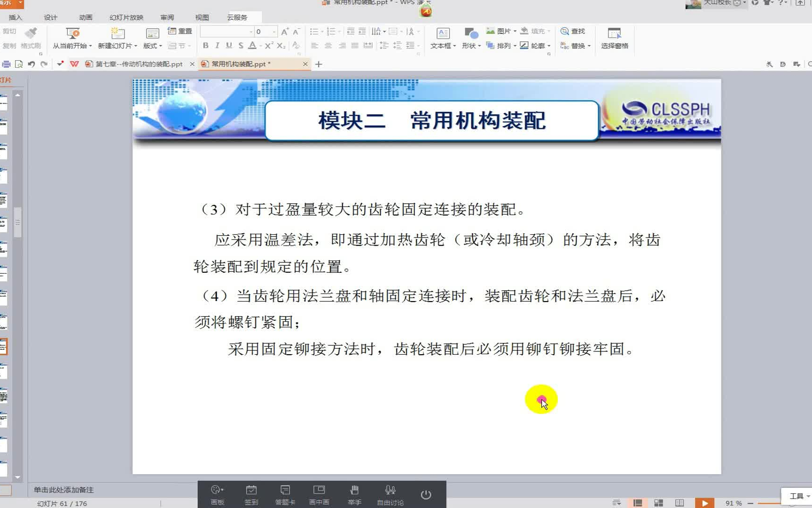Toggle underline formatting
The height and width of the screenshot is (508, 812).
pyautogui.click(x=229, y=46)
